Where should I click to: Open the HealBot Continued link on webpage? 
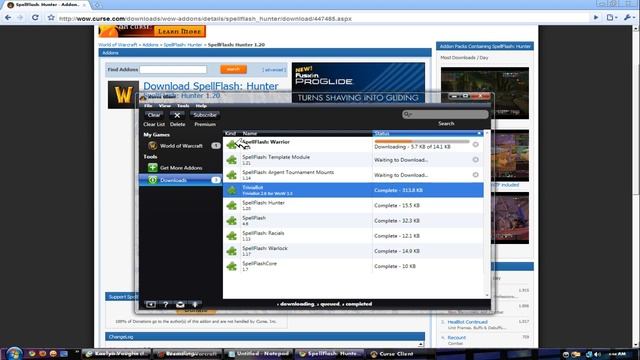pos(467,322)
